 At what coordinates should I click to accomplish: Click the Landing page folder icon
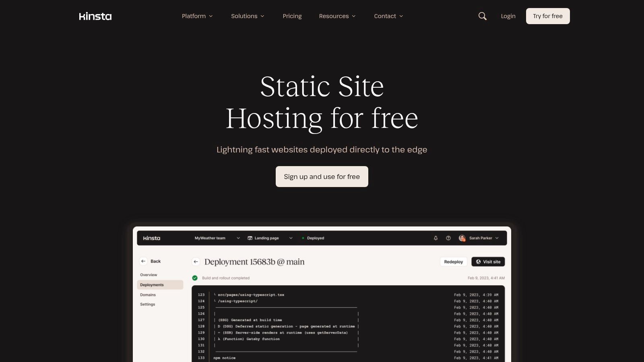pos(250,238)
